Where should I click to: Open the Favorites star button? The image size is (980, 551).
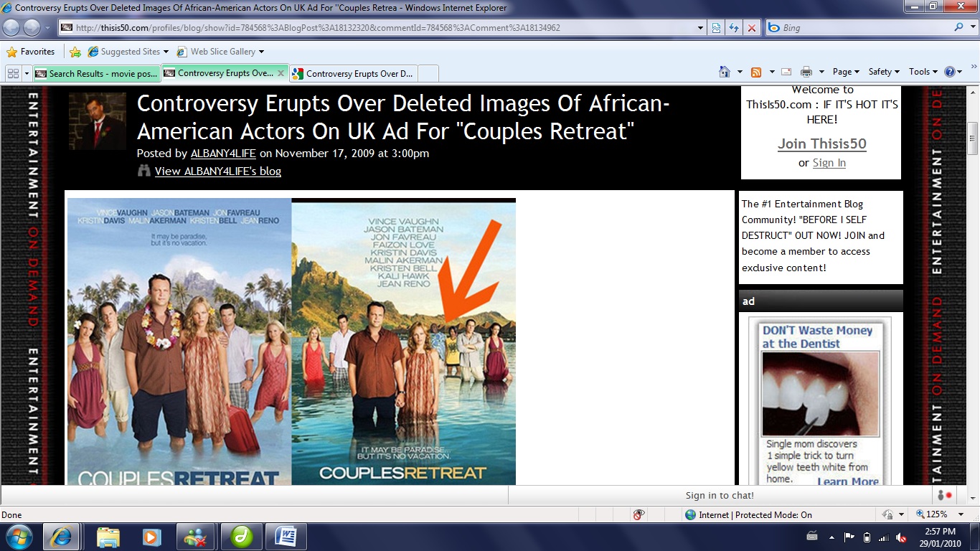pyautogui.click(x=30, y=52)
